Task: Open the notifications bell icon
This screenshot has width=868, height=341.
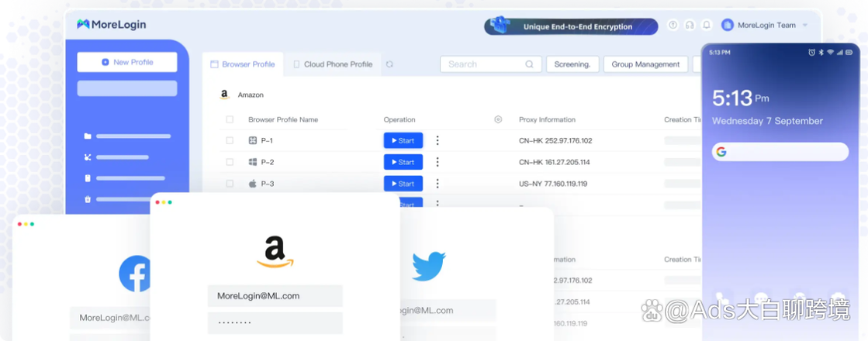Action: 706,25
